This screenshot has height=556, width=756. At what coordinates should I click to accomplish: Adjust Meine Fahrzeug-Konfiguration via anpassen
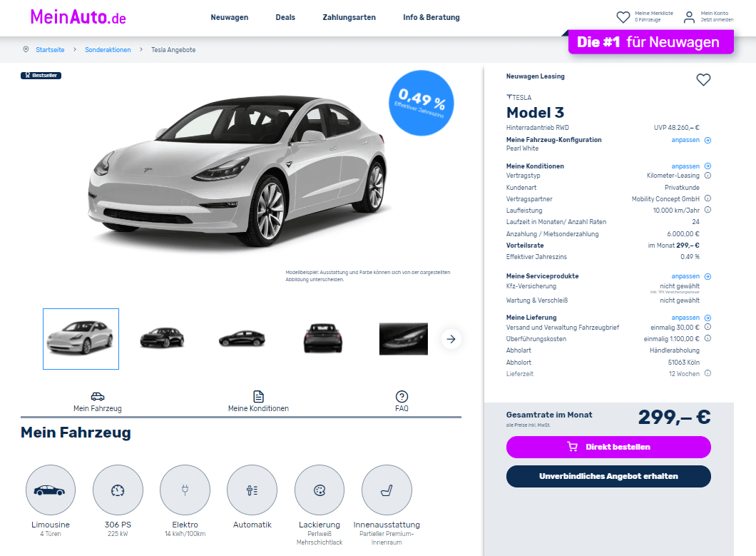pyautogui.click(x=691, y=140)
